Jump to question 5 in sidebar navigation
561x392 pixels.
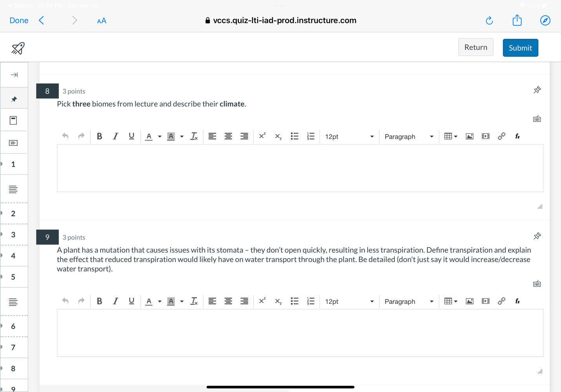[x=13, y=277]
